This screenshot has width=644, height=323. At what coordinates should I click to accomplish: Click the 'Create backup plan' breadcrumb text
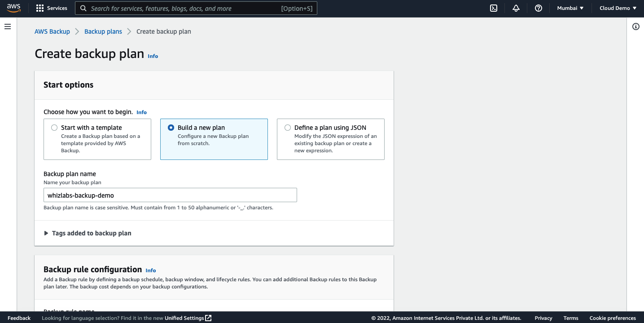(164, 31)
